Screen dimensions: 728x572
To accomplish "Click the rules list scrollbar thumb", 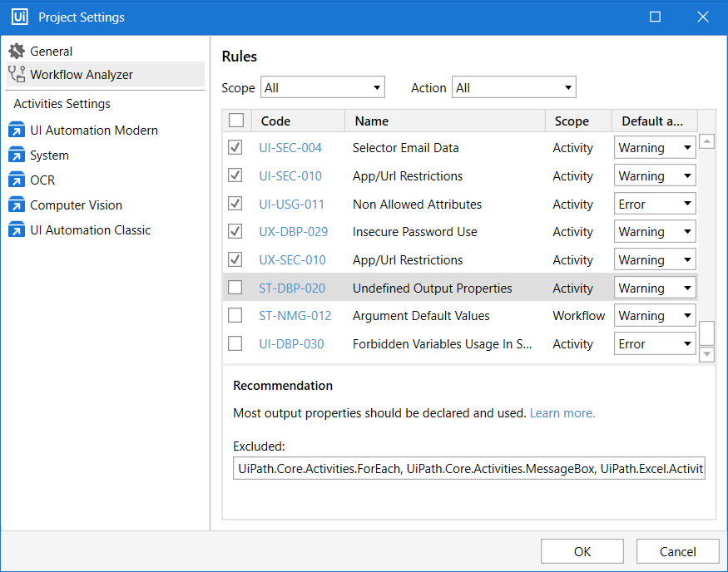I will click(x=706, y=333).
